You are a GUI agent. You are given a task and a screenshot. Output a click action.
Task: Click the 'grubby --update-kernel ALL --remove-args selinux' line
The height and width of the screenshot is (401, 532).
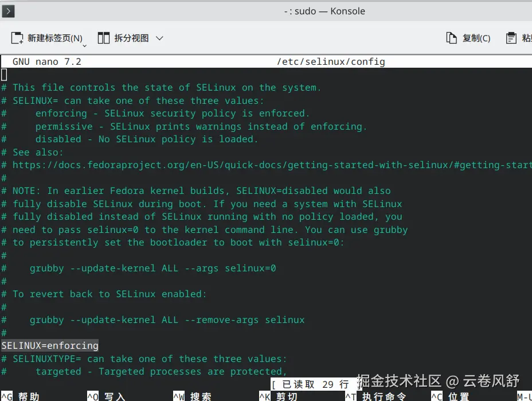coord(153,320)
